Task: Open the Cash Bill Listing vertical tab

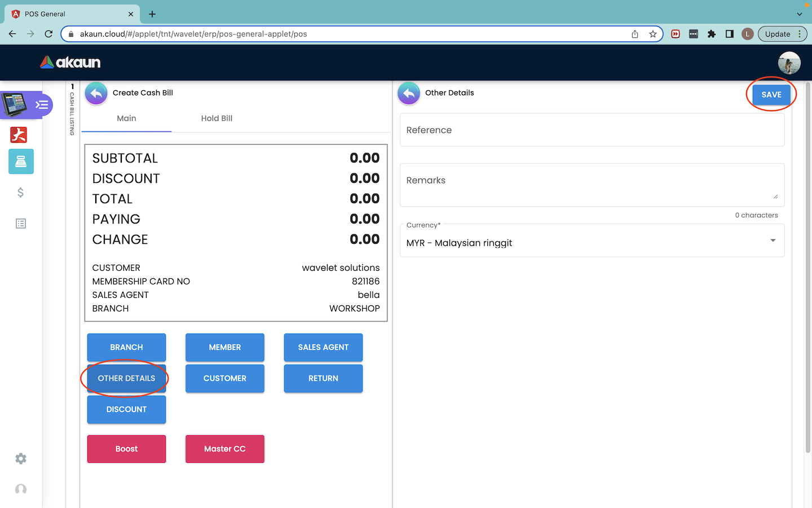Action: [72, 110]
